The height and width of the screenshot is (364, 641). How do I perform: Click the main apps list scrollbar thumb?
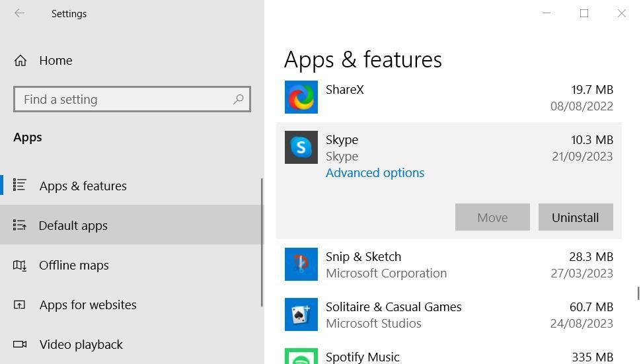tap(638, 293)
